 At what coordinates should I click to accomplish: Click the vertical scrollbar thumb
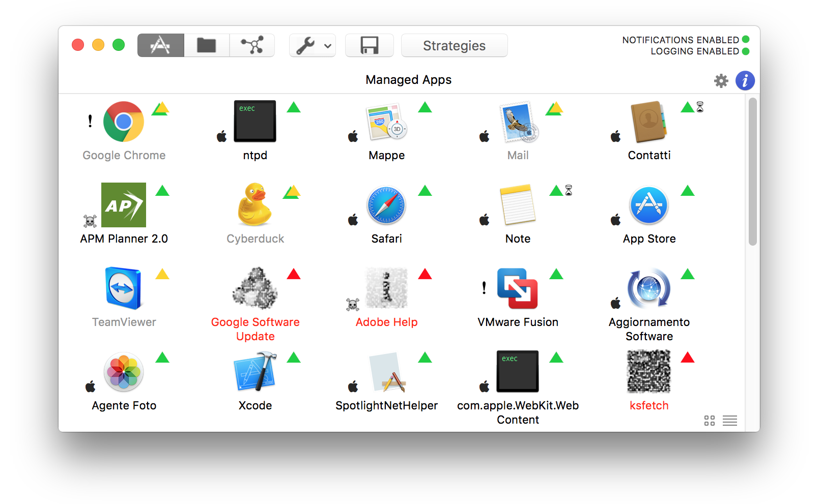752,172
